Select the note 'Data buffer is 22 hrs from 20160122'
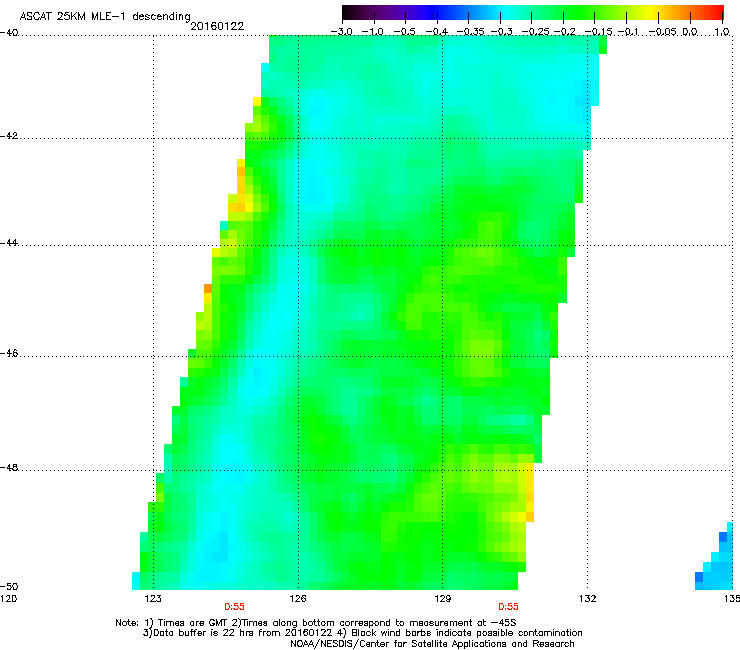740x650 pixels. click(x=237, y=633)
